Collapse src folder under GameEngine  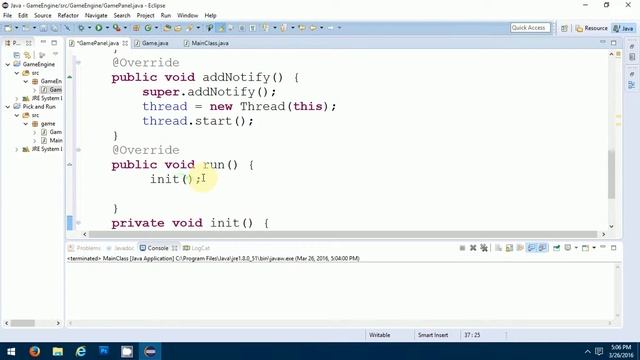(17, 73)
